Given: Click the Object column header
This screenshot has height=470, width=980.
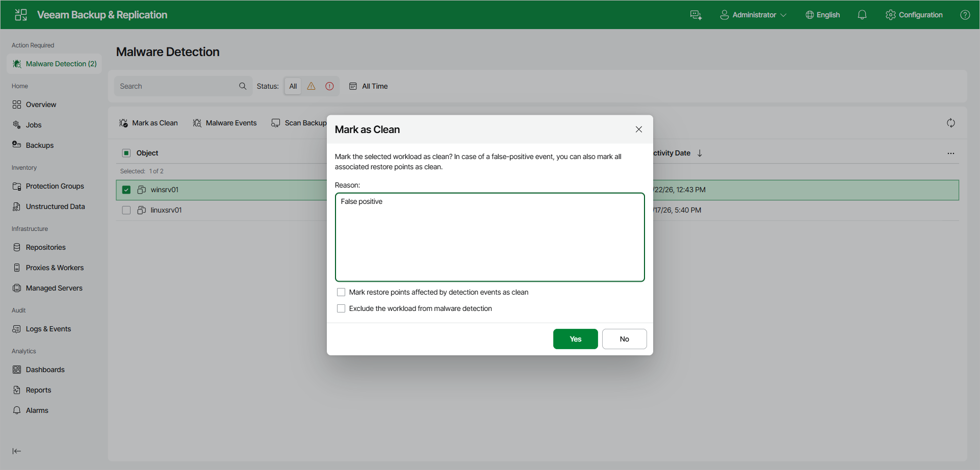Looking at the screenshot, I should (x=147, y=153).
